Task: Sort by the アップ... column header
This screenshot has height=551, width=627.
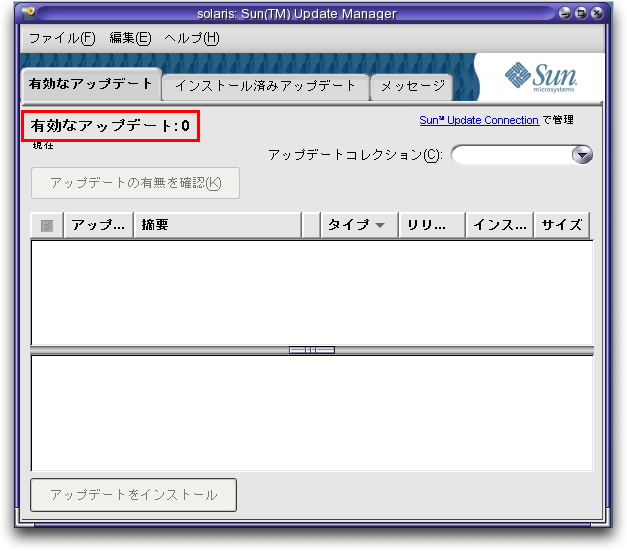Action: [x=98, y=225]
